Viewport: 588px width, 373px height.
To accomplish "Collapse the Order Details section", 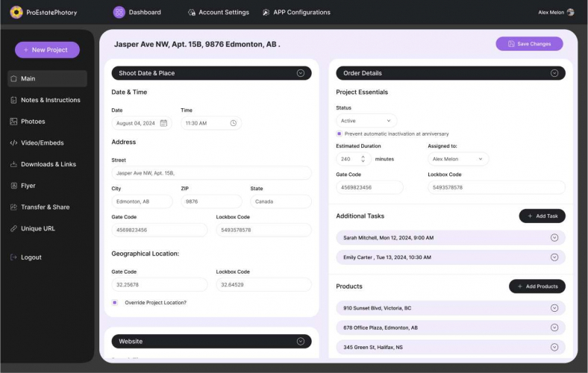I will point(554,73).
